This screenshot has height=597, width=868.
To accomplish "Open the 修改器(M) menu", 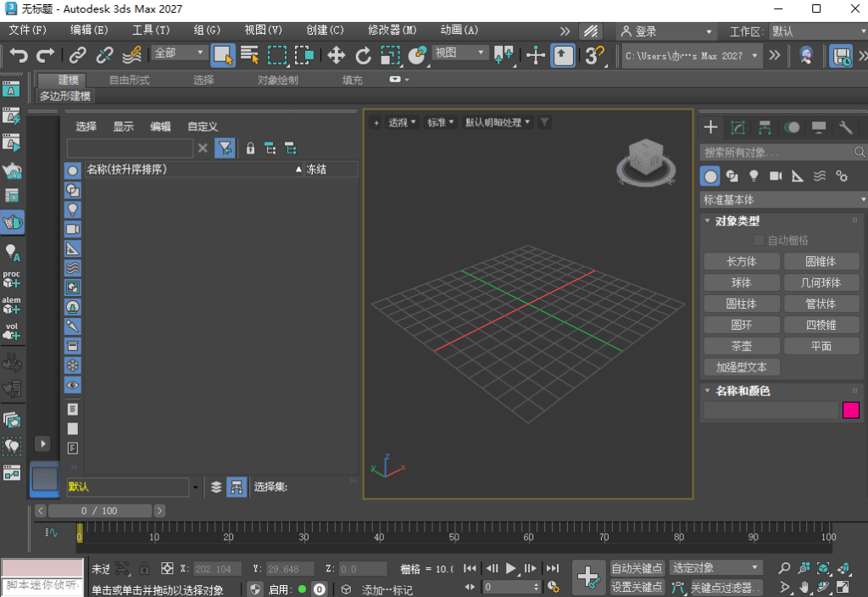I will [x=392, y=30].
